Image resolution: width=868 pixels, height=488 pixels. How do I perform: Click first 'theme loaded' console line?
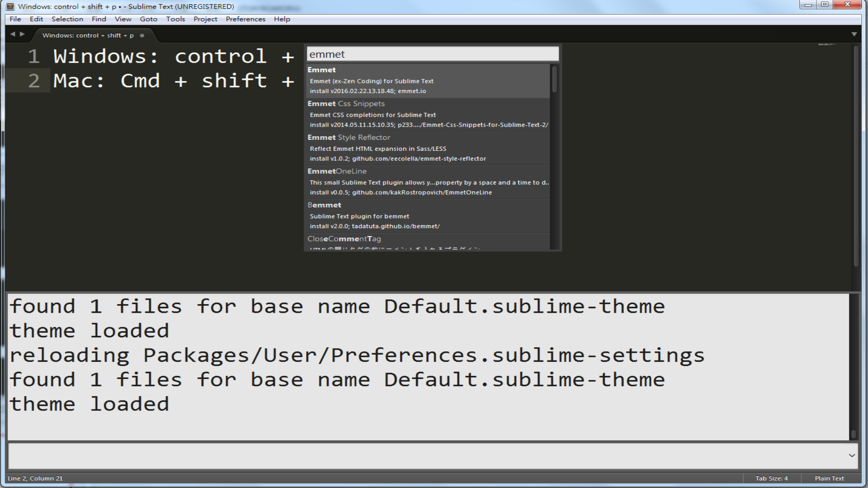[x=89, y=331]
